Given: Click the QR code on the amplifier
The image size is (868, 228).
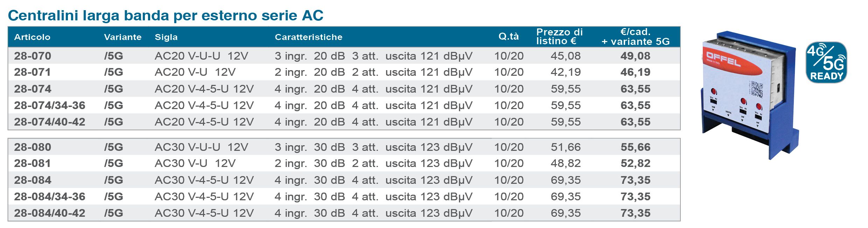Looking at the screenshot, I should pos(756,89).
